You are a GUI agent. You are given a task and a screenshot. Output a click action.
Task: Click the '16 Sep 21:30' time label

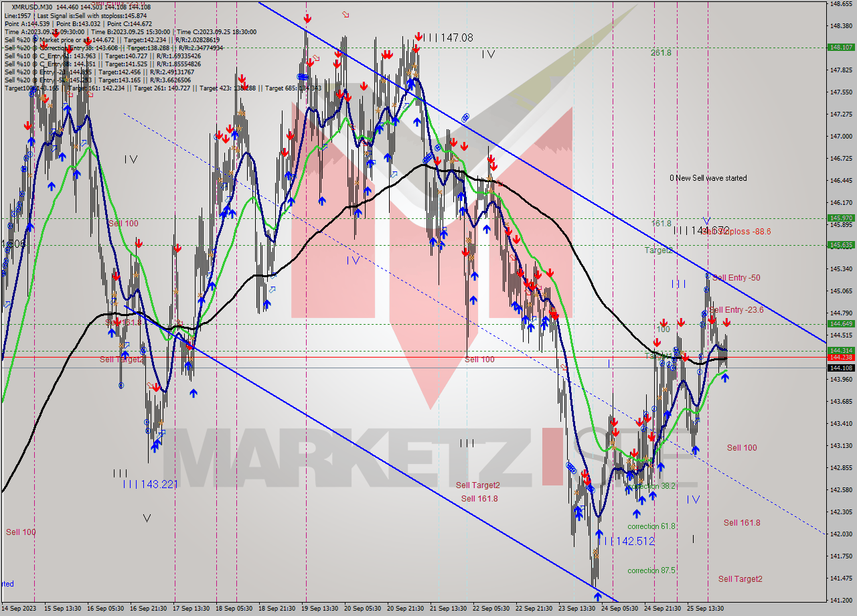(149, 609)
